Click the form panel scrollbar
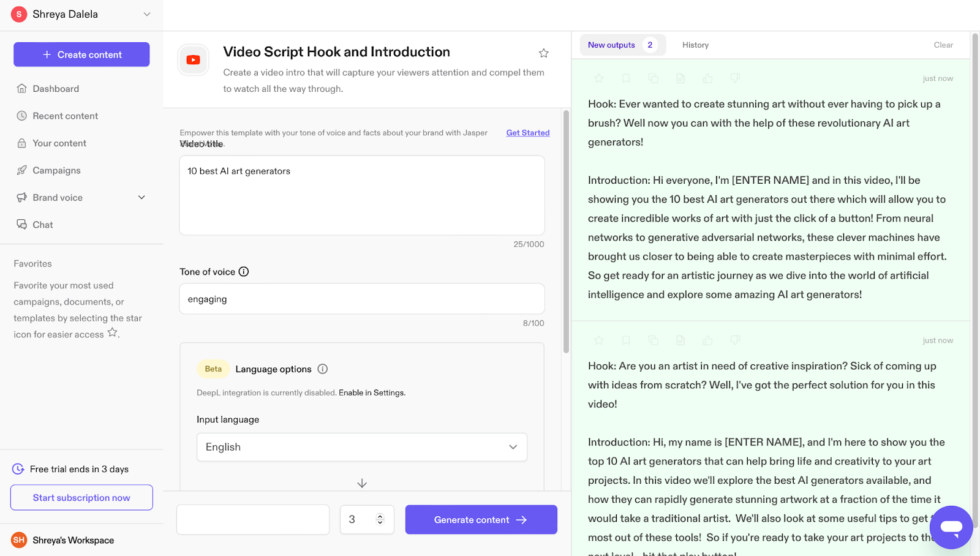Screen dimensions: 980x556 (566, 231)
